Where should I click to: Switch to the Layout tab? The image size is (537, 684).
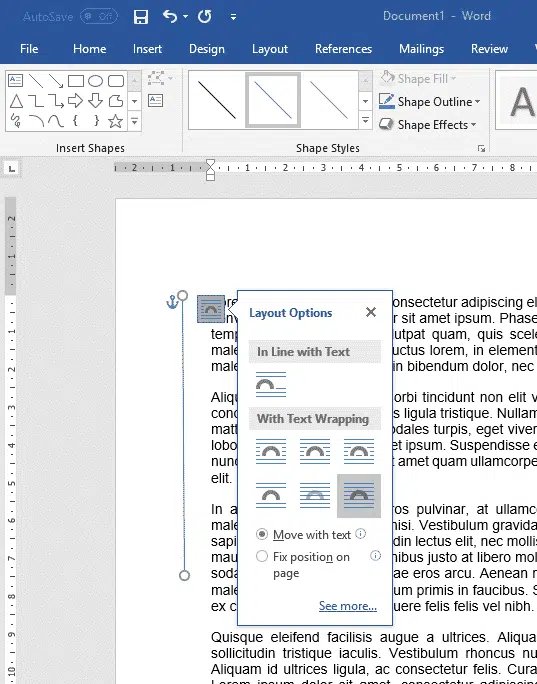[270, 49]
